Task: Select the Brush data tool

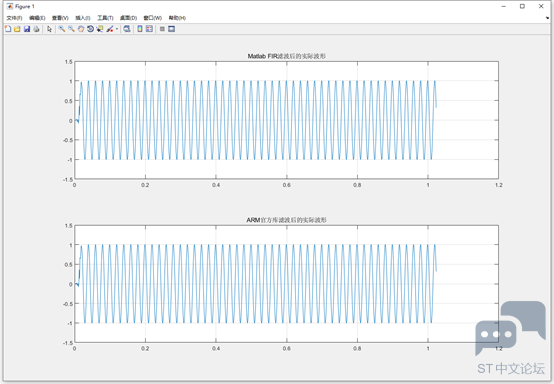Action: (x=110, y=29)
